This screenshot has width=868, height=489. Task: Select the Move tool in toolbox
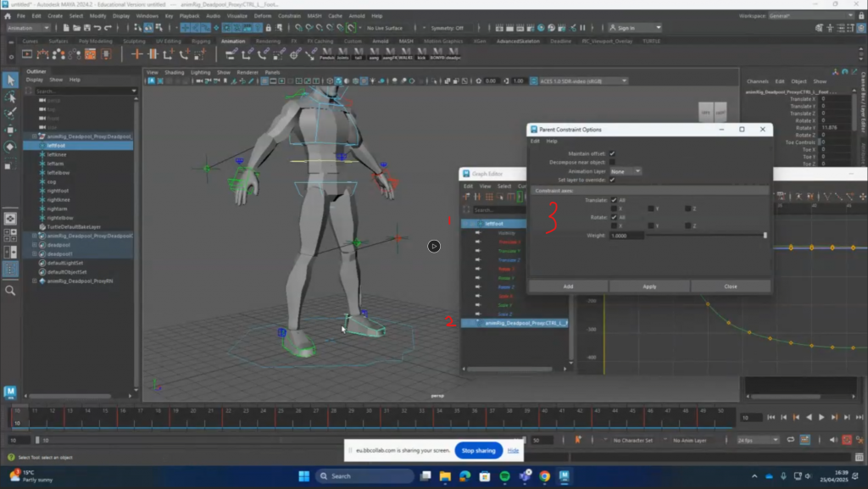click(10, 130)
